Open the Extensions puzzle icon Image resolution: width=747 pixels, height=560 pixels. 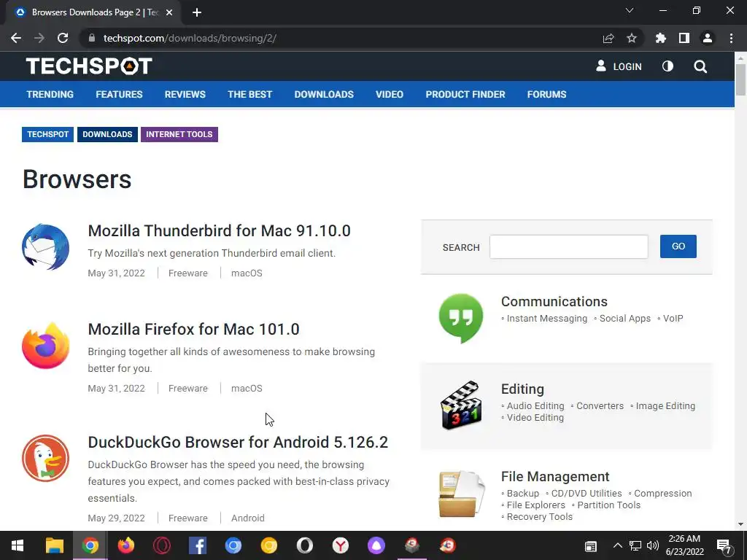pos(660,38)
